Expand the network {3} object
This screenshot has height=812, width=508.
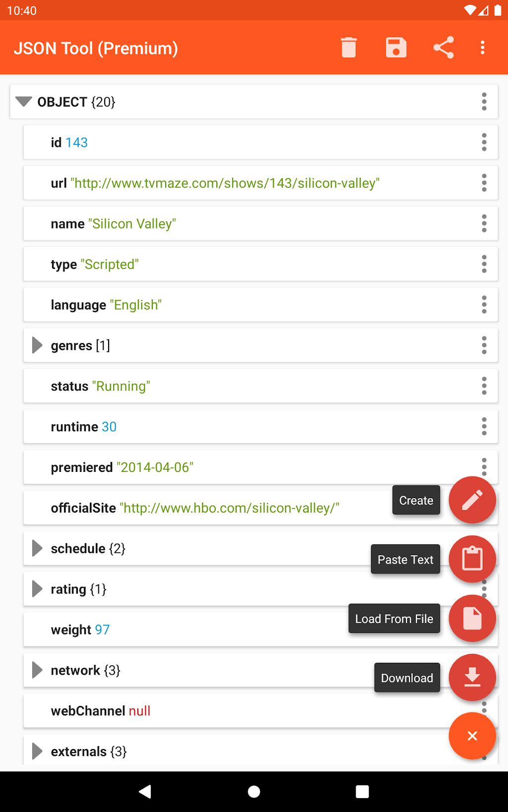[x=37, y=670]
